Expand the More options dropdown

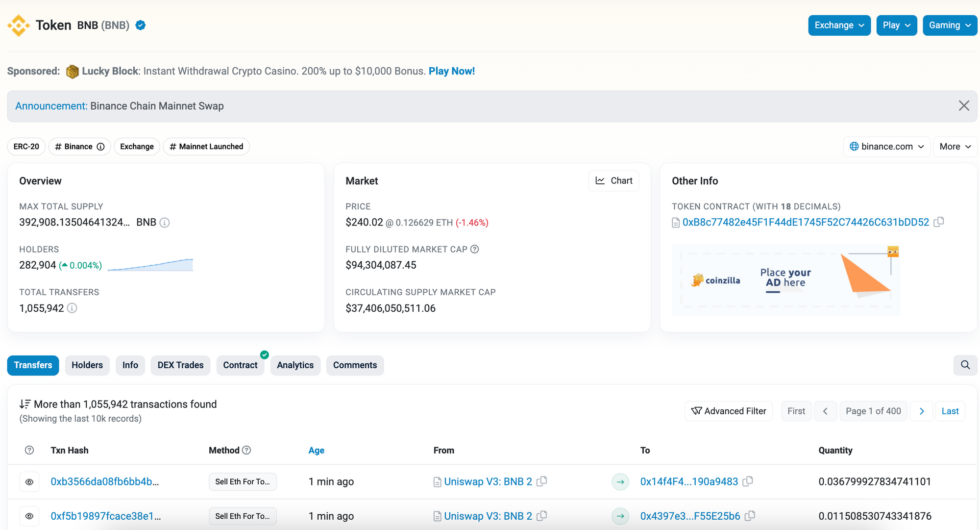[x=955, y=147]
